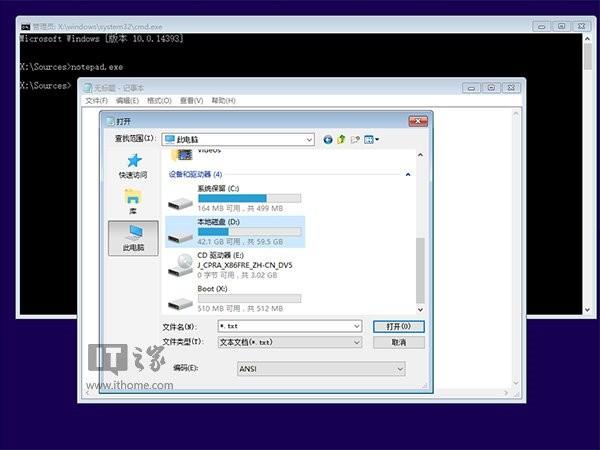Click the back navigation icon in dialog toolbar
This screenshot has width=600, height=450.
pos(328,139)
